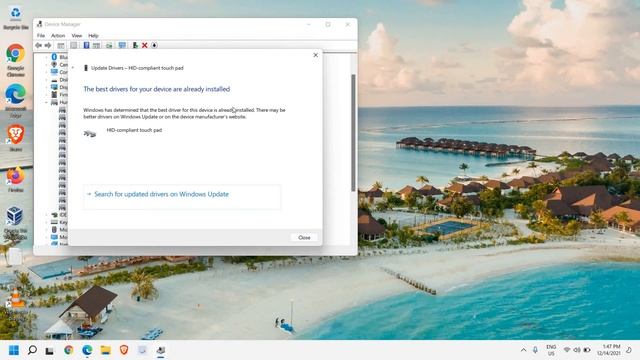Collapse the Human Interface Devices tree node
Screen dimensions: 640x360
(x=46, y=102)
